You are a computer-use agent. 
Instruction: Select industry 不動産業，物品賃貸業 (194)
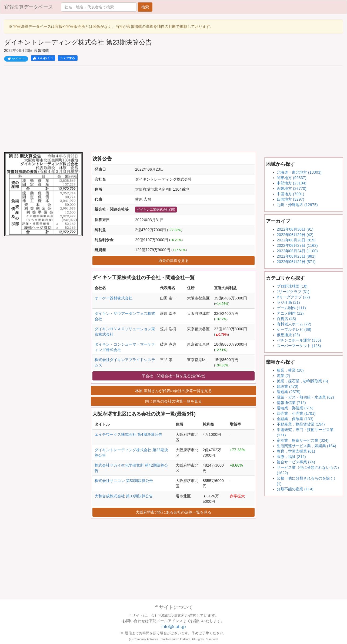tap(301, 424)
